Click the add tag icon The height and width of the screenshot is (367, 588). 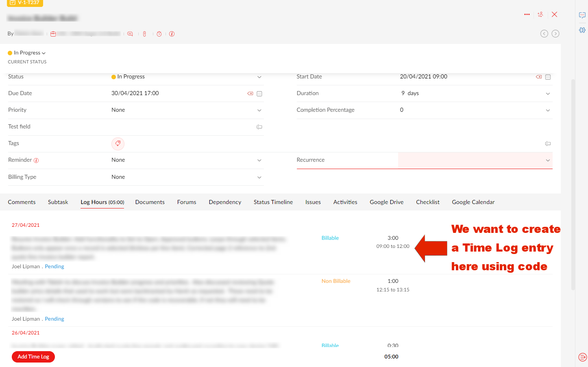pyautogui.click(x=118, y=143)
